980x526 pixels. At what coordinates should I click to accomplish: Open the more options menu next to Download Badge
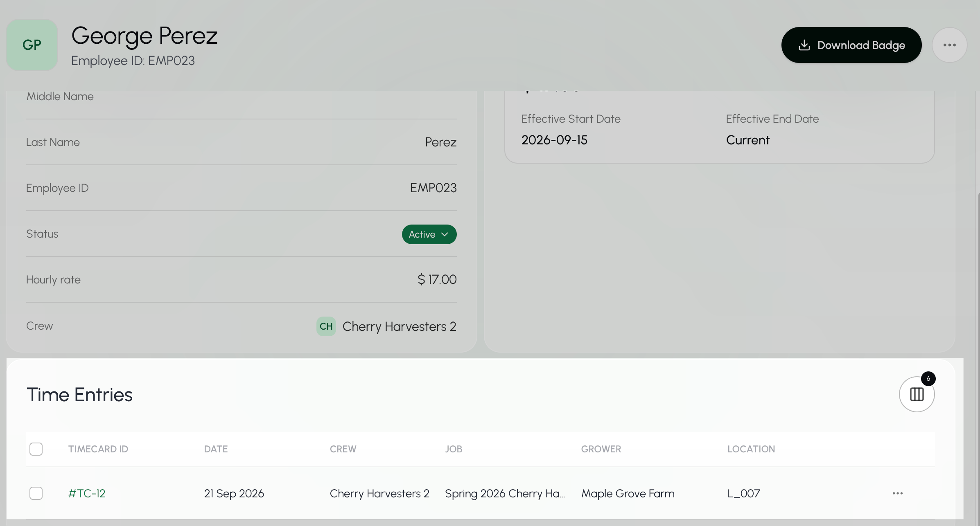[x=949, y=45]
